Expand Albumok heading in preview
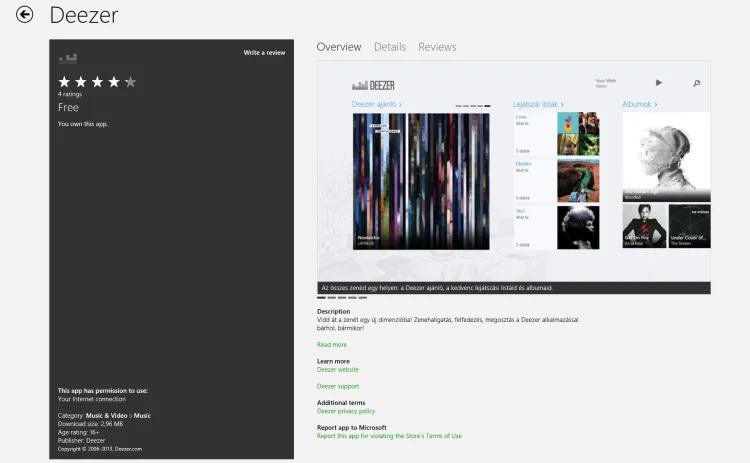 tap(640, 104)
